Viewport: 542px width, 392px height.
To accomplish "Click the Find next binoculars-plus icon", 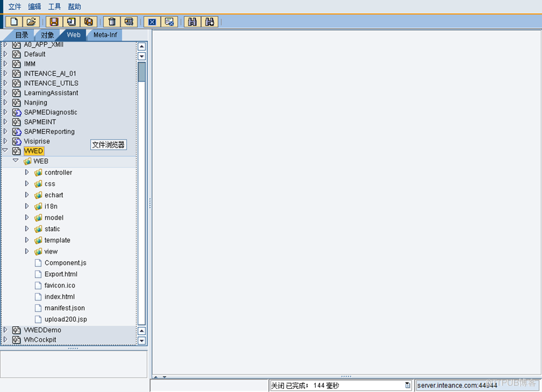I will [x=209, y=22].
